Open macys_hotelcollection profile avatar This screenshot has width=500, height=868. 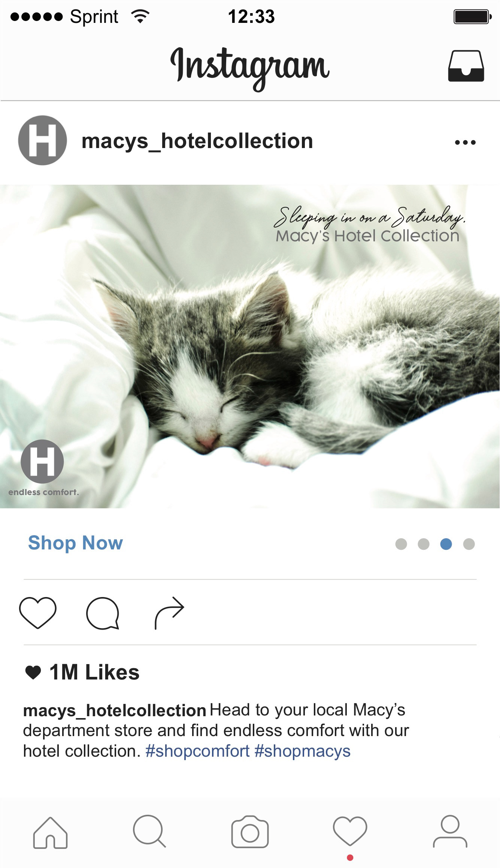click(x=43, y=140)
